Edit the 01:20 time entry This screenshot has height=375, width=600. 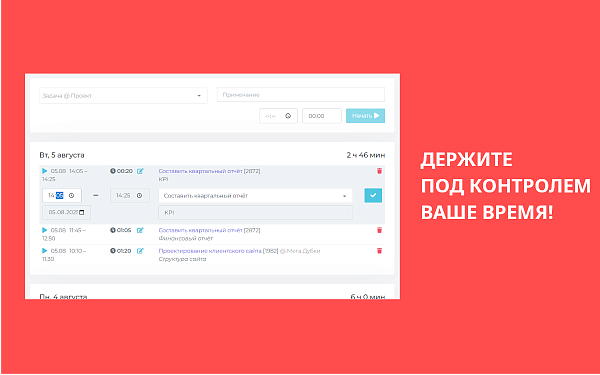coord(140,251)
